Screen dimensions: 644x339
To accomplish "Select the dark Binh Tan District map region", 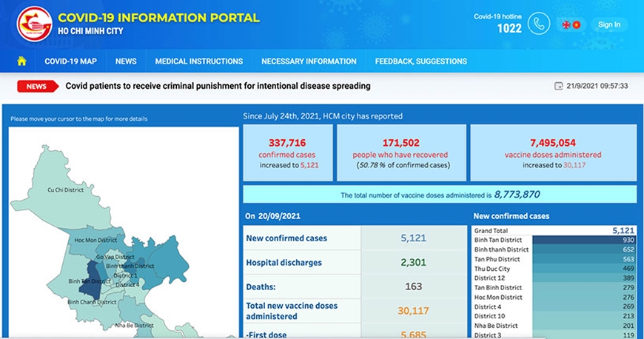I will click(90, 281).
